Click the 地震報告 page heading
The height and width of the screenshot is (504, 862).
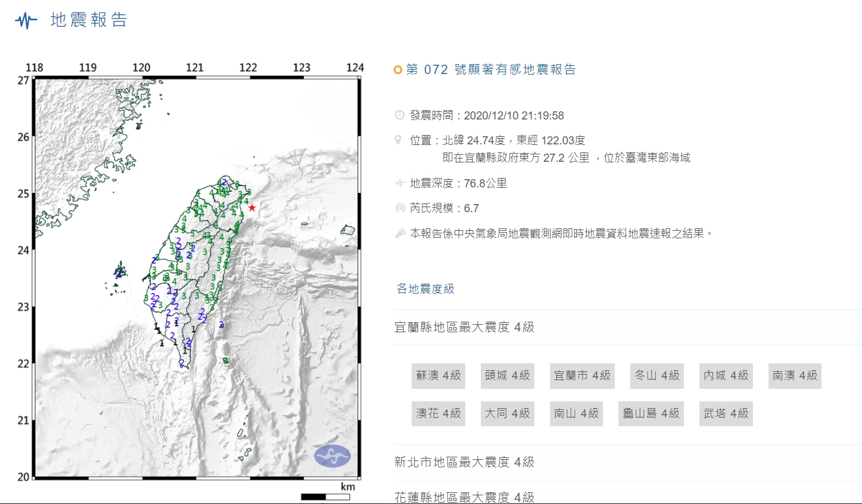tap(88, 20)
